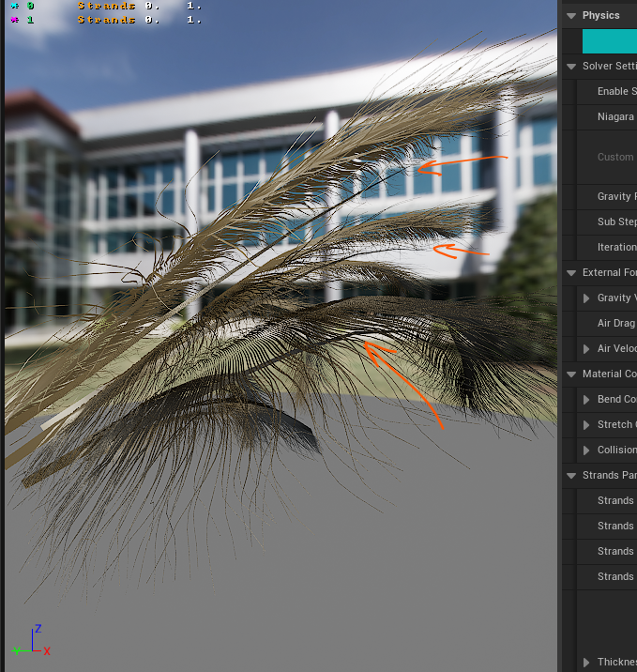Expand the Gravity Vector property

(587, 298)
